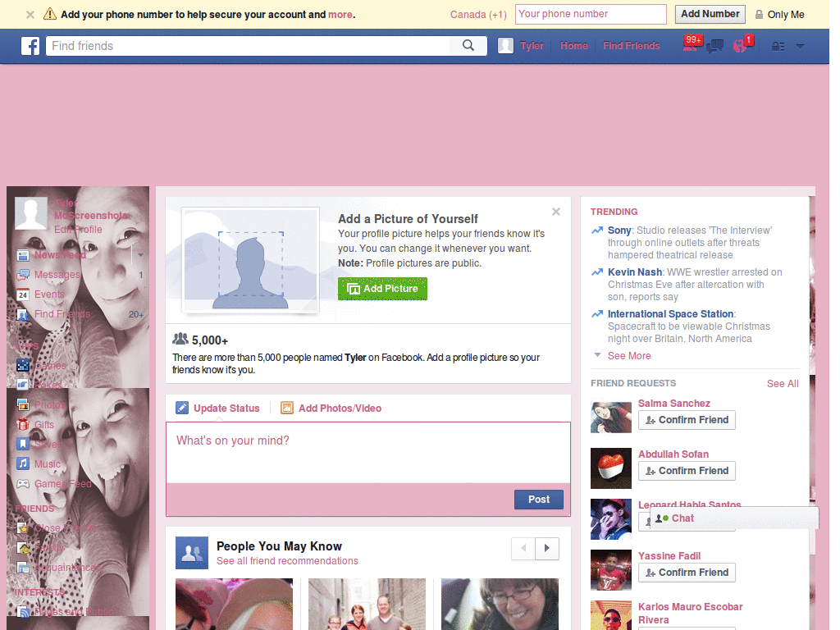Click the News Feed sidebar icon

click(x=23, y=255)
